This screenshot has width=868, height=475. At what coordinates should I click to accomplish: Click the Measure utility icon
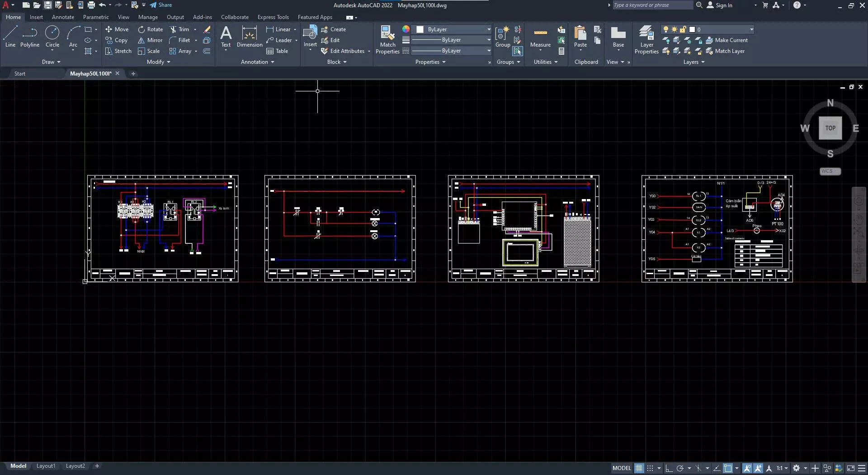click(540, 37)
